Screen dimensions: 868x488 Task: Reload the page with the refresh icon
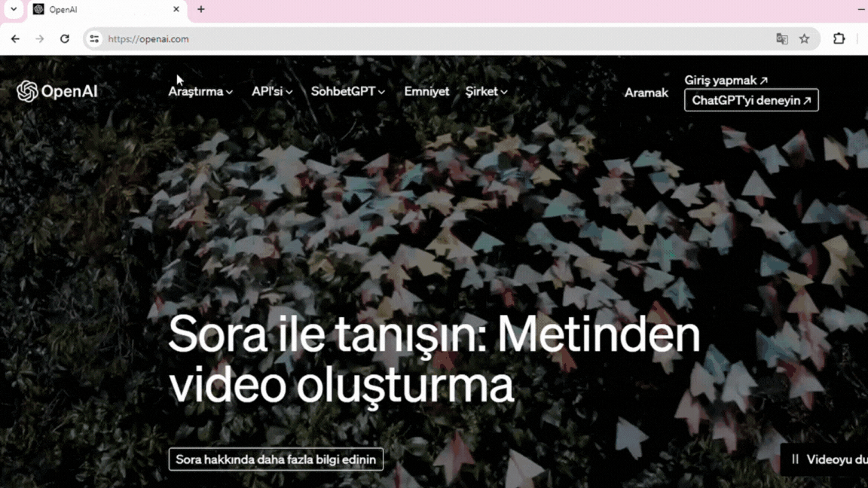65,38
